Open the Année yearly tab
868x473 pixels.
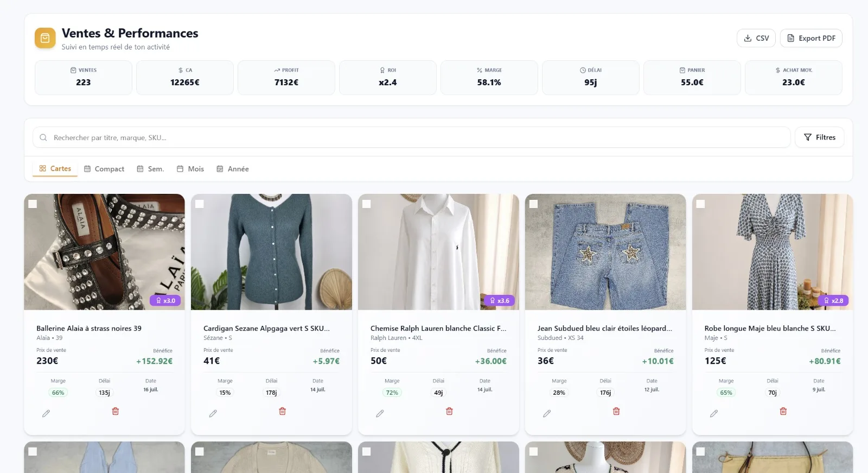point(233,169)
